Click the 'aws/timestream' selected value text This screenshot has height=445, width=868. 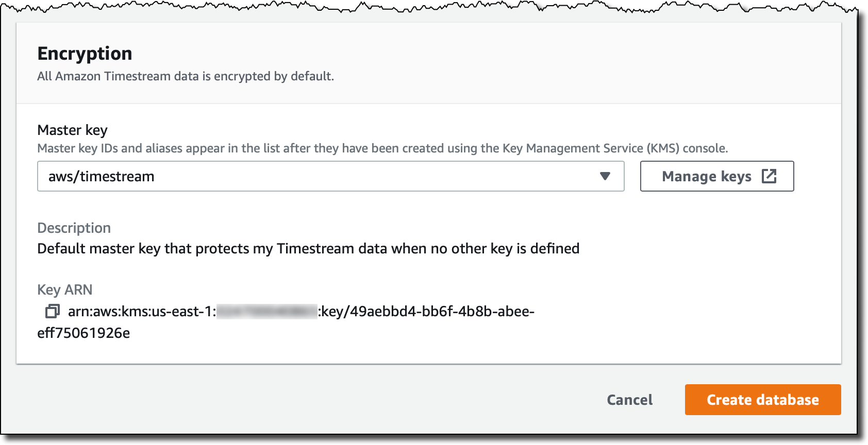[102, 177]
